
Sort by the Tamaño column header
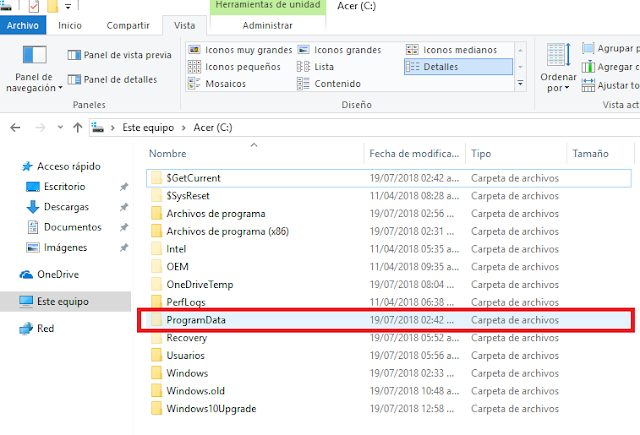coord(600,153)
